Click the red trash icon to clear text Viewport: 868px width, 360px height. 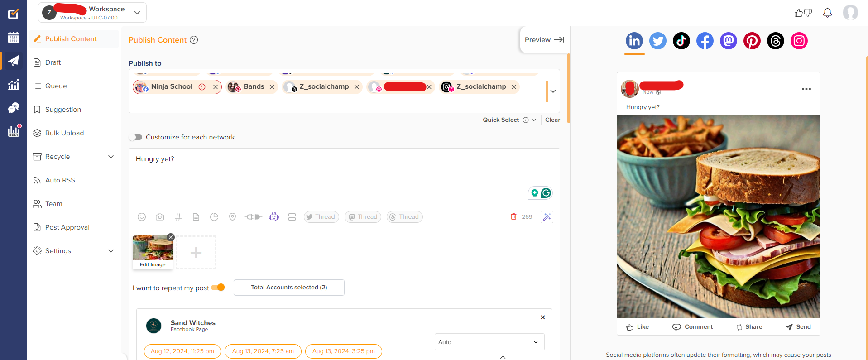(x=513, y=216)
